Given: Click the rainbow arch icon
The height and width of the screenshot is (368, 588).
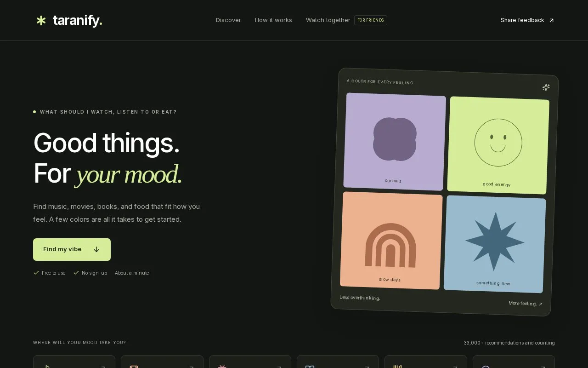Looking at the screenshot, I should point(390,245).
